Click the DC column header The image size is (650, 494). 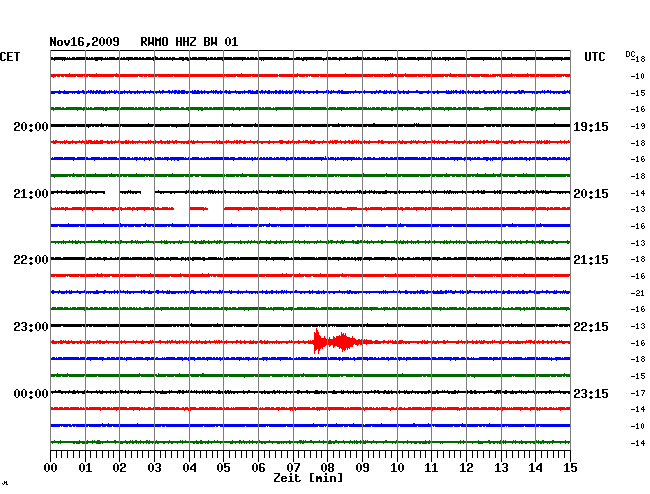(x=630, y=54)
